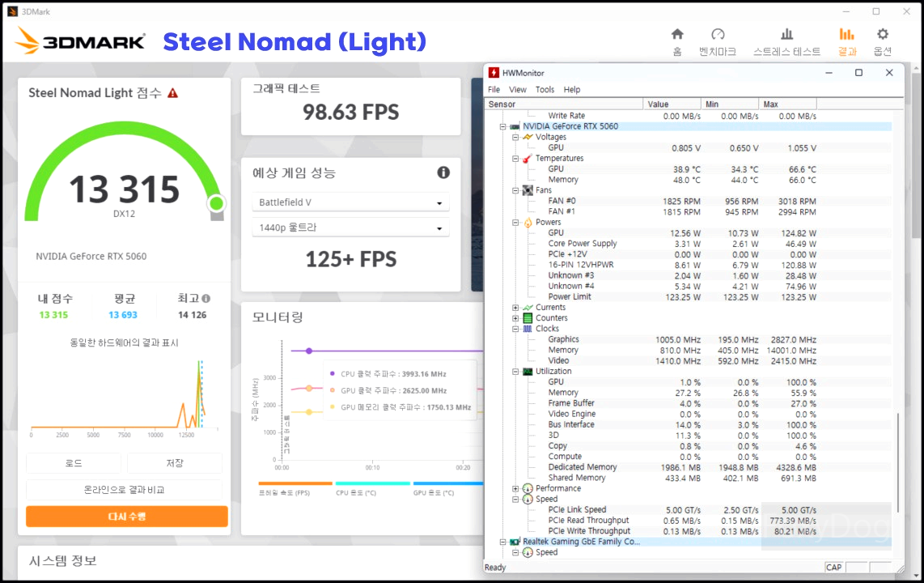Click the Performance category icon
924x583 pixels.
click(x=528, y=488)
